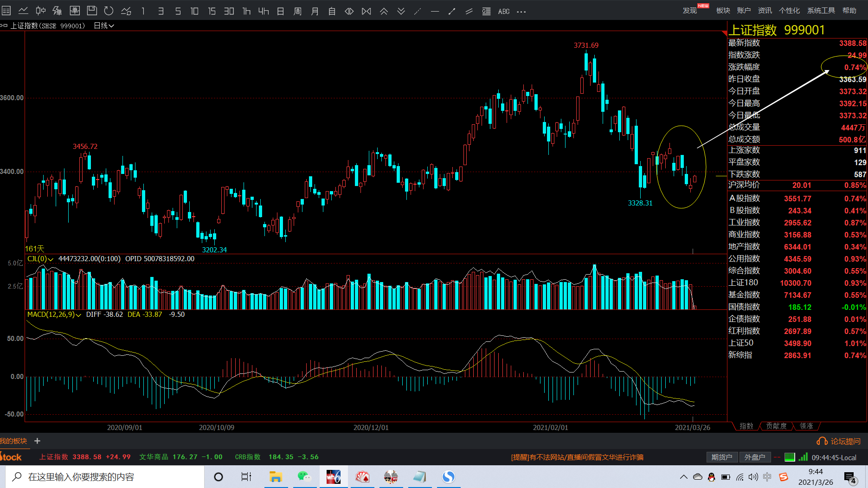Viewport: 868px width, 488px height.
Task: Add a new board with plus button
Action: tap(38, 441)
